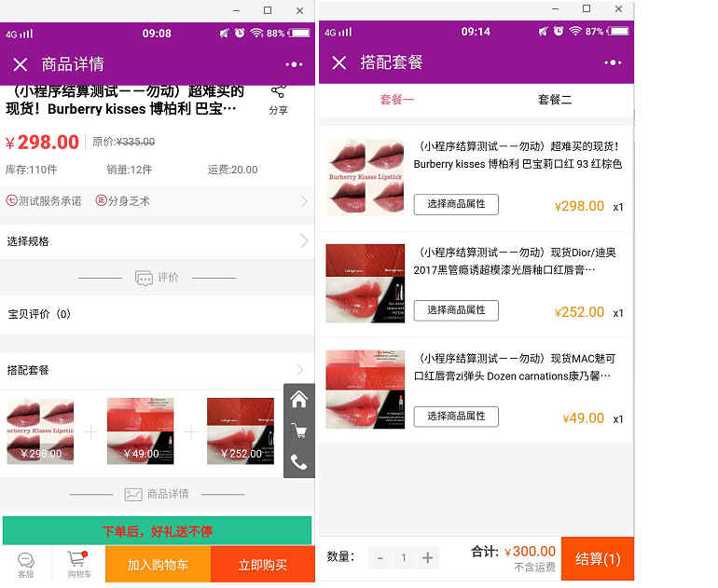This screenshot has width=718, height=588.
Task: Open 选择规格 specification selector
Action: (x=157, y=241)
